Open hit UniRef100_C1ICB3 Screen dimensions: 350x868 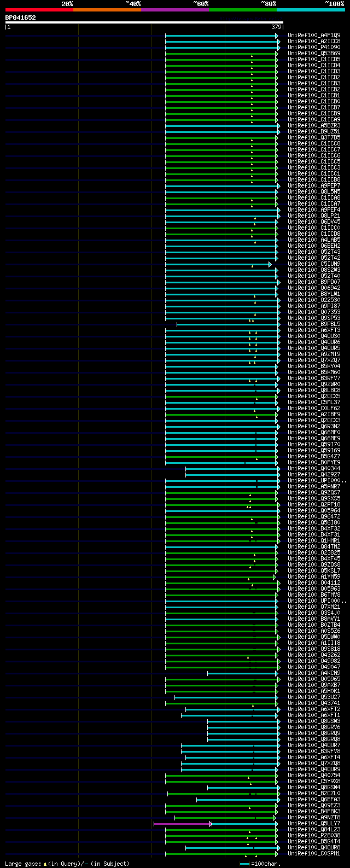(x=314, y=83)
